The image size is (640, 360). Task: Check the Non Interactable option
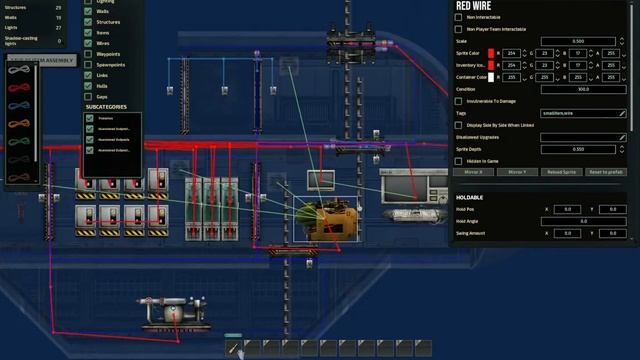458,17
